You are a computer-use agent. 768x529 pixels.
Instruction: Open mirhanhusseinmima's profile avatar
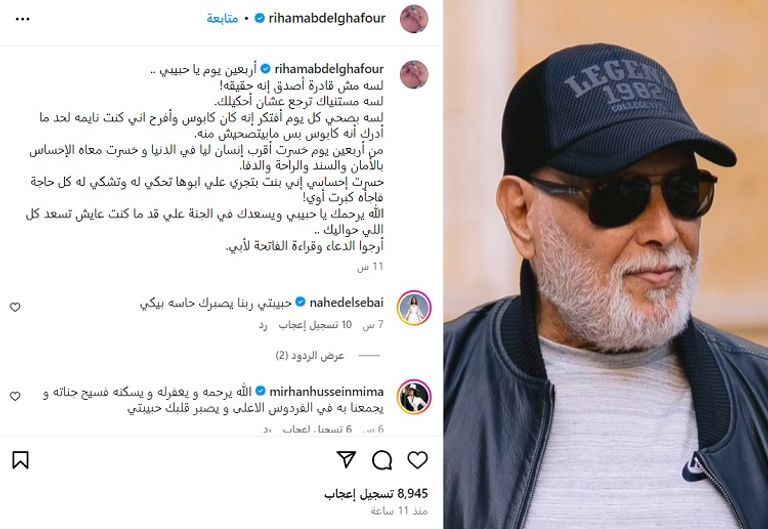click(x=414, y=396)
